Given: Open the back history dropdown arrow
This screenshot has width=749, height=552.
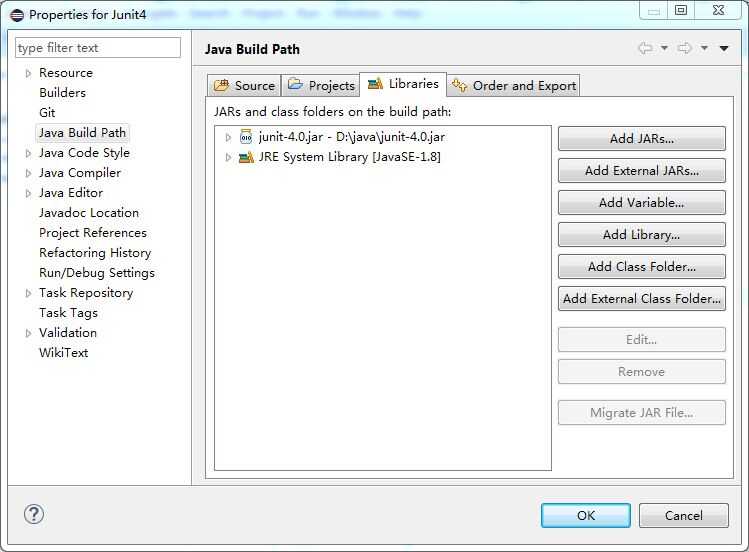Looking at the screenshot, I should coord(664,48).
